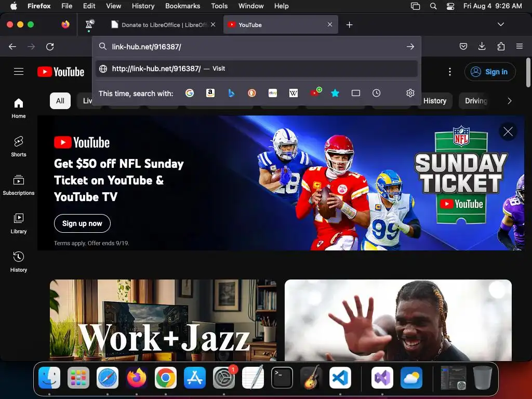The width and height of the screenshot is (532, 399).
Task: Visit http://link-hub.net/916387/ suggestion
Action: (x=257, y=69)
